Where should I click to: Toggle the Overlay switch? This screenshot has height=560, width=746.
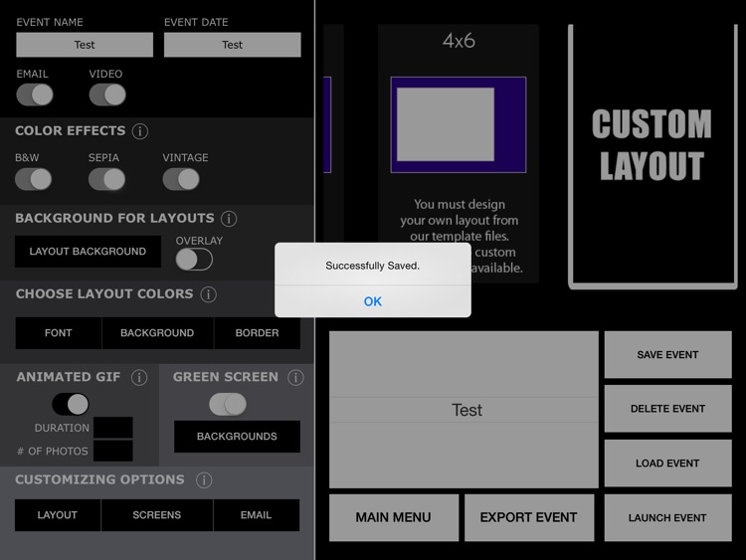[x=194, y=260]
